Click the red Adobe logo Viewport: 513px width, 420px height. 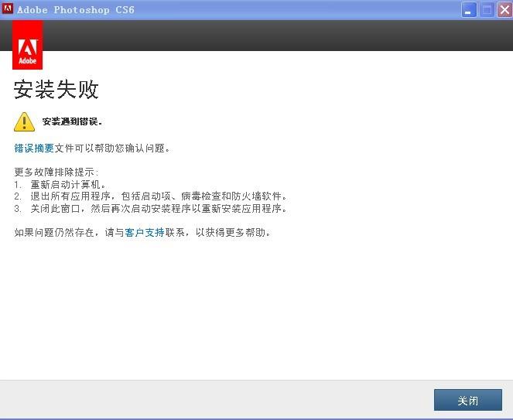point(28,45)
